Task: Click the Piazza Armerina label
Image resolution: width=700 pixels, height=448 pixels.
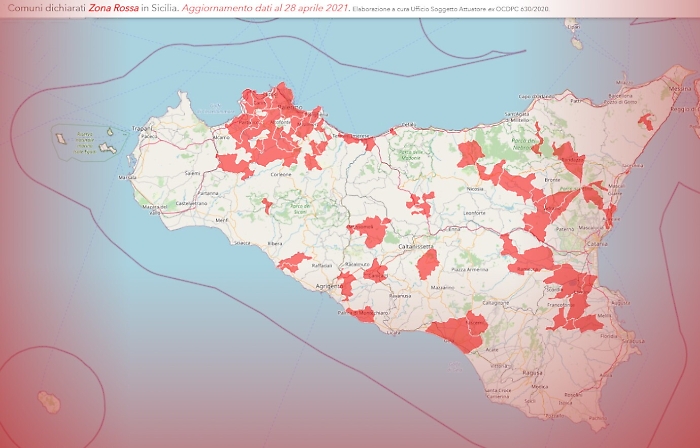Action: [469, 269]
